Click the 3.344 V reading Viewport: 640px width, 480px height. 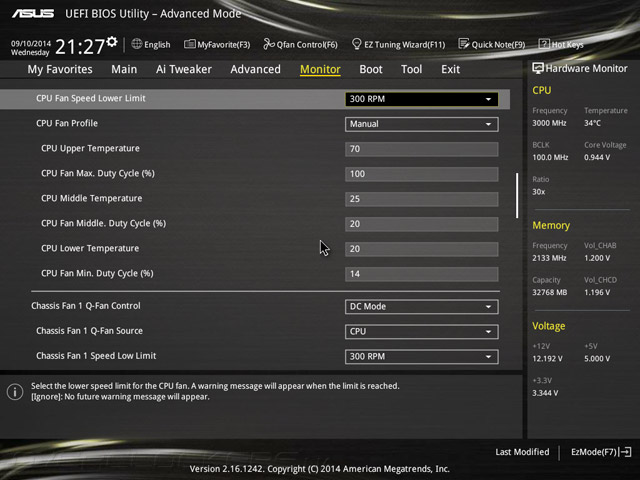[545, 393]
